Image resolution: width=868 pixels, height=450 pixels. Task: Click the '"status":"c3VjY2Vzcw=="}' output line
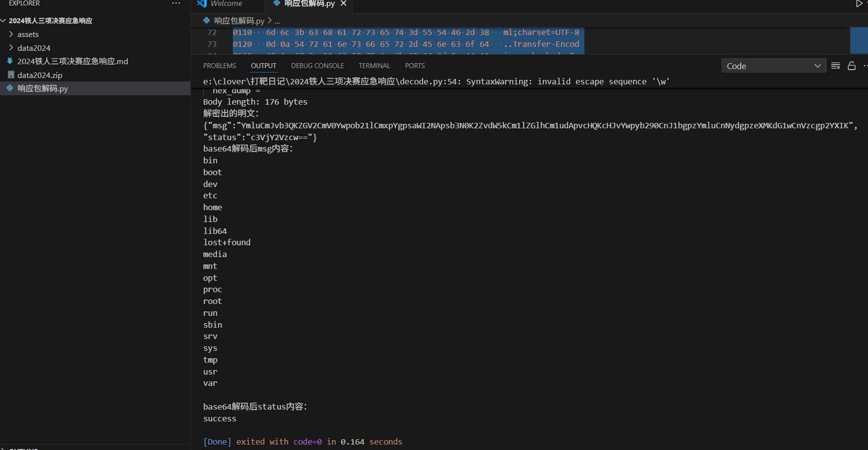pyautogui.click(x=260, y=137)
